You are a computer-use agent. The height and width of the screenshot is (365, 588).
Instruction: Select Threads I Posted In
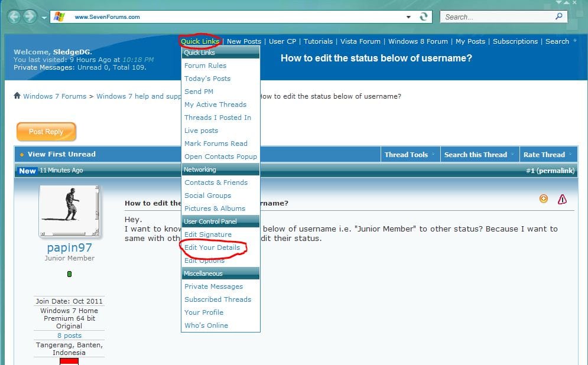[217, 118]
